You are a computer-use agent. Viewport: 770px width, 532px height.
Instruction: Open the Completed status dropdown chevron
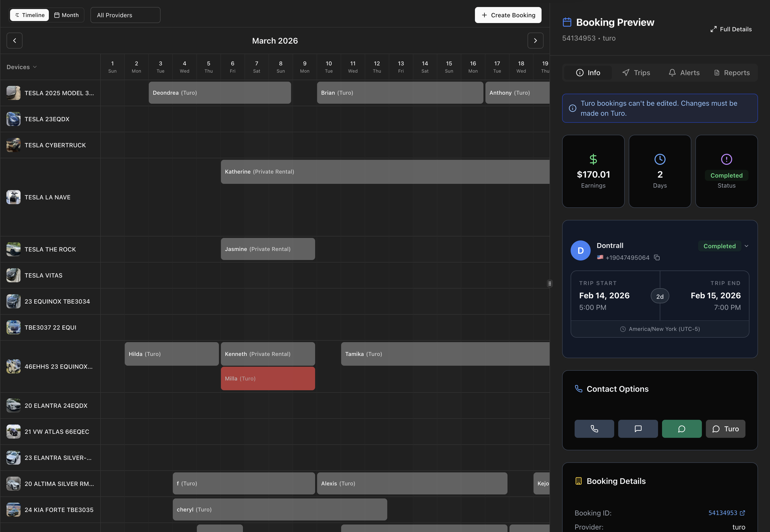click(747, 246)
